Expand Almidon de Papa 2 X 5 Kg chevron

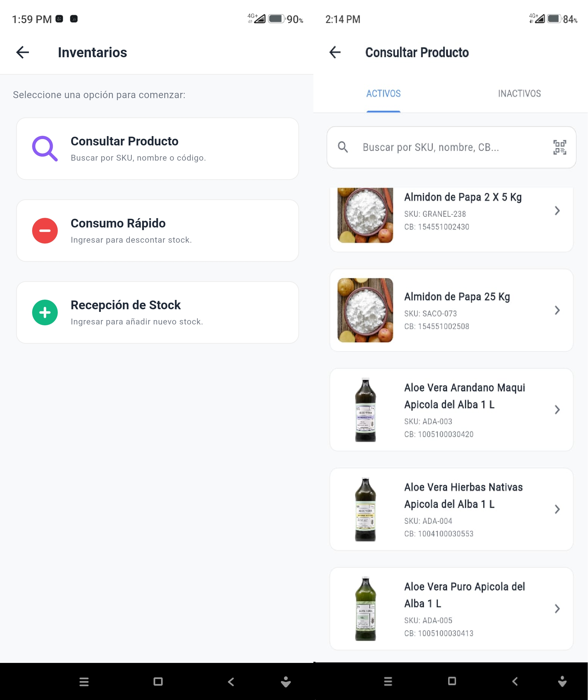[x=557, y=211]
